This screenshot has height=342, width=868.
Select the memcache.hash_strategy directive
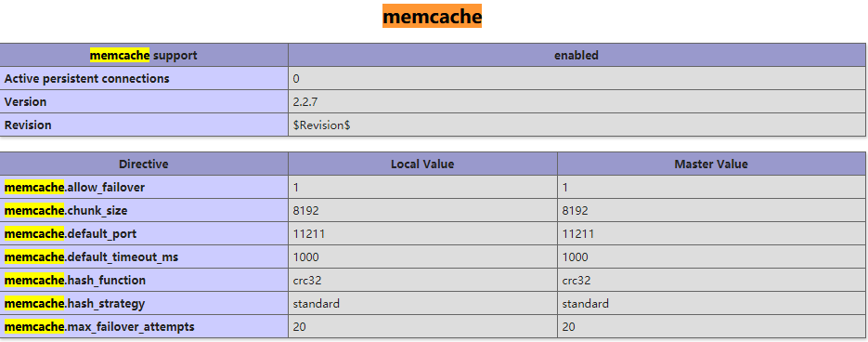tap(74, 304)
